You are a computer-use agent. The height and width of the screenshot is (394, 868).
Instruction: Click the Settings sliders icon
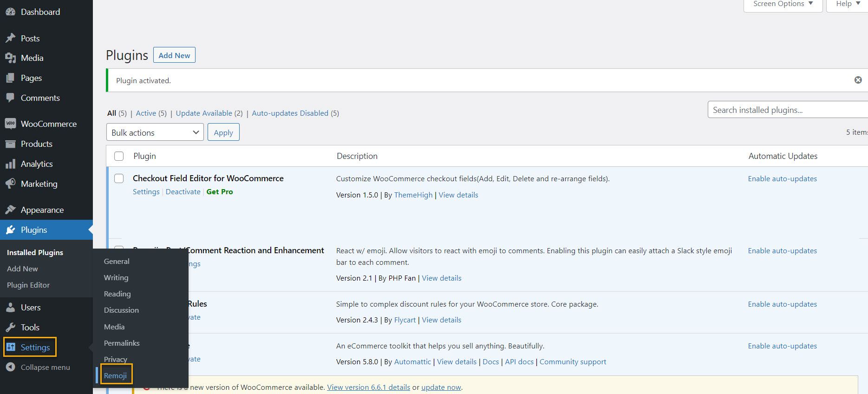point(11,347)
